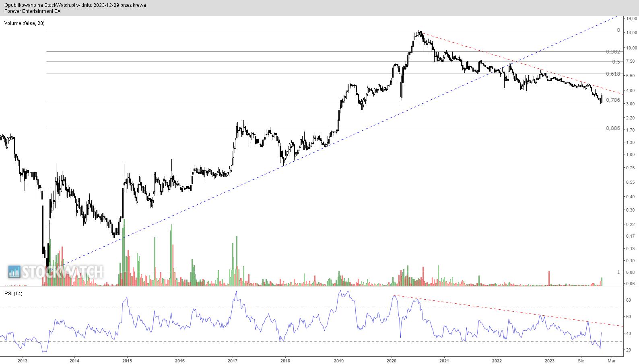
Task: Click the 1,30 price axis value
Action: [x=630, y=142]
